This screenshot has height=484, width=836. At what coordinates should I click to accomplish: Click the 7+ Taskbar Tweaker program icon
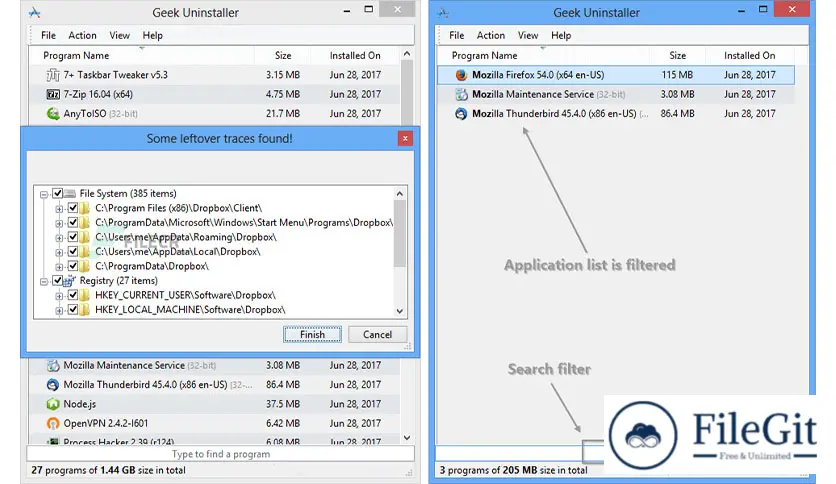click(53, 75)
